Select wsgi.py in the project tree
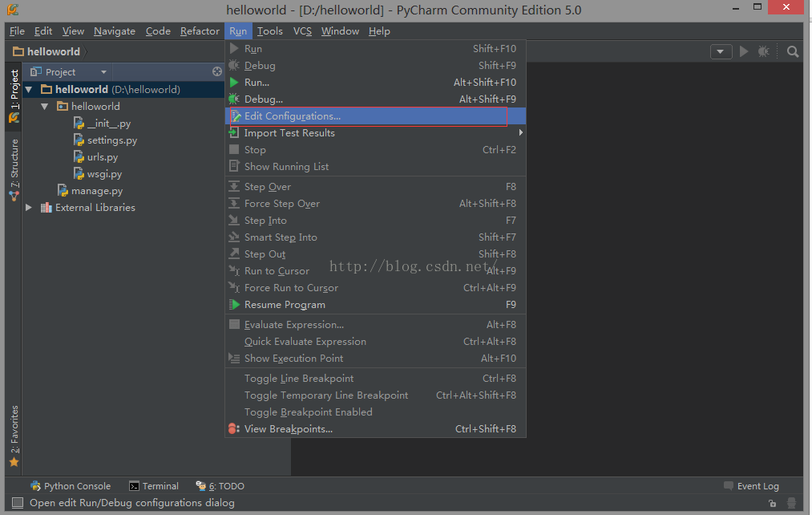812x515 pixels. point(98,174)
